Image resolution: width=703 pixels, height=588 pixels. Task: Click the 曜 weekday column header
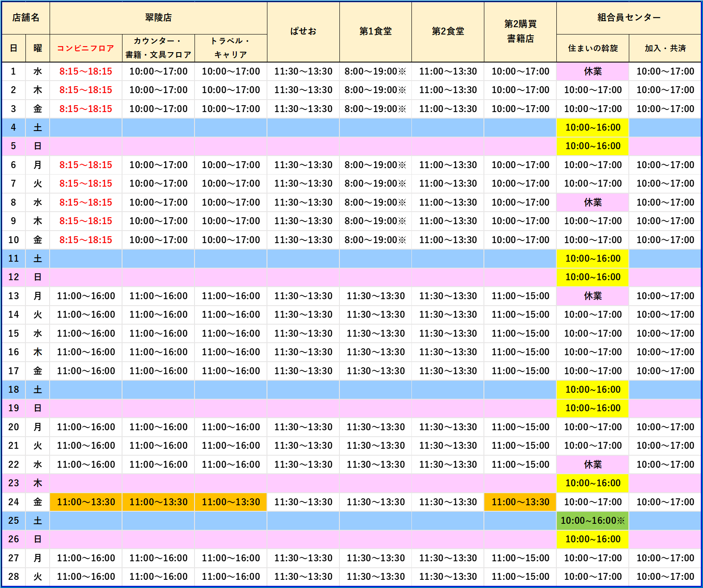38,48
